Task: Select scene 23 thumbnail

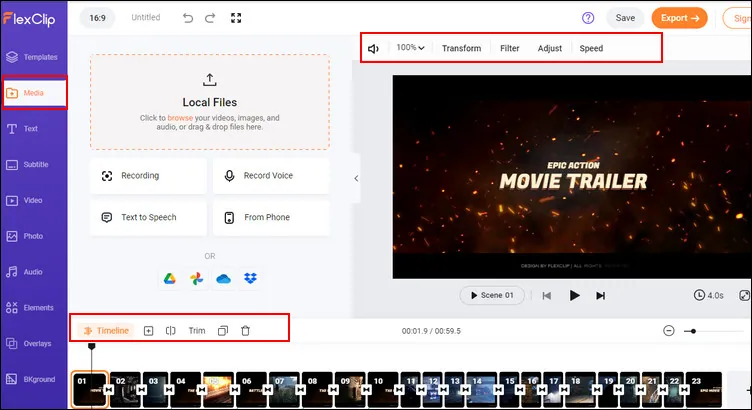Action: (x=703, y=389)
